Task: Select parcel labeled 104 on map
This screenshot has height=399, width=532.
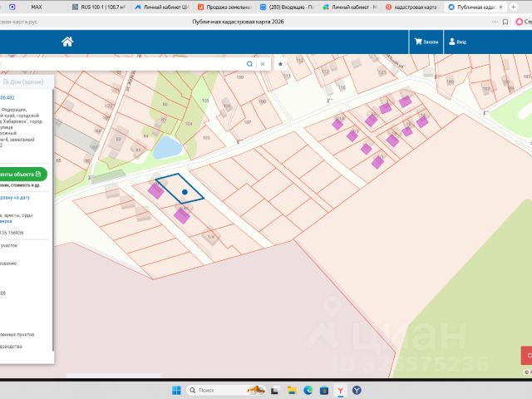Action: [189, 124]
